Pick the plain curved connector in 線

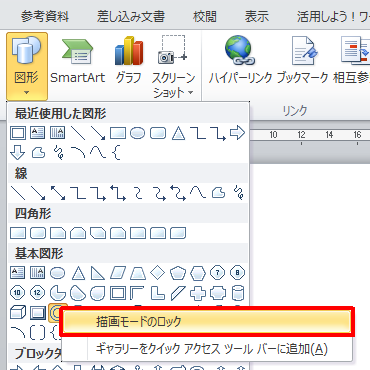pos(138,193)
